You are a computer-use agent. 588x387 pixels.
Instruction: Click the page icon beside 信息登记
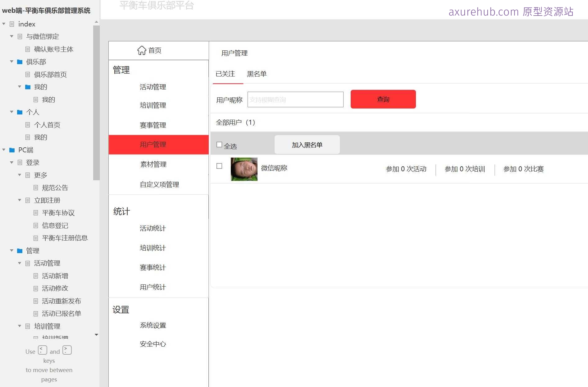(36, 225)
